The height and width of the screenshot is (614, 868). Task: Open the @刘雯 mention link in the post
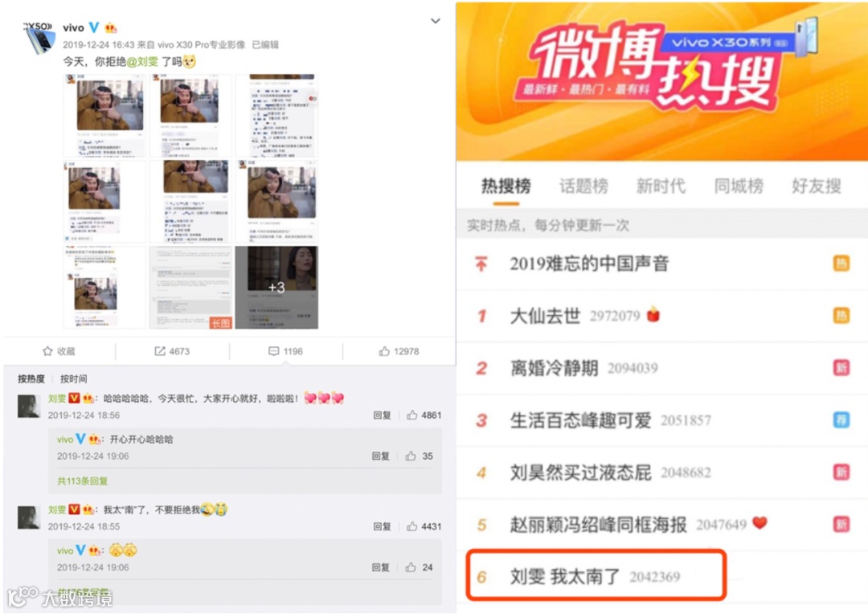pos(142,61)
